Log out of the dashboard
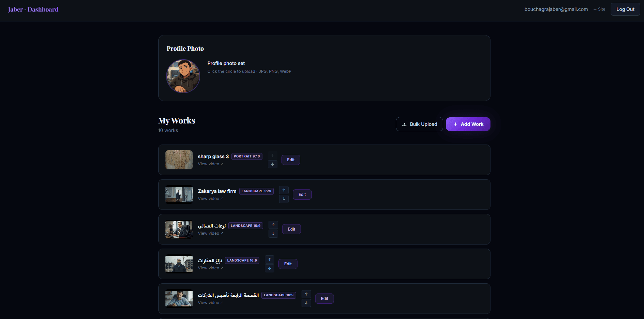644x319 pixels. click(625, 9)
